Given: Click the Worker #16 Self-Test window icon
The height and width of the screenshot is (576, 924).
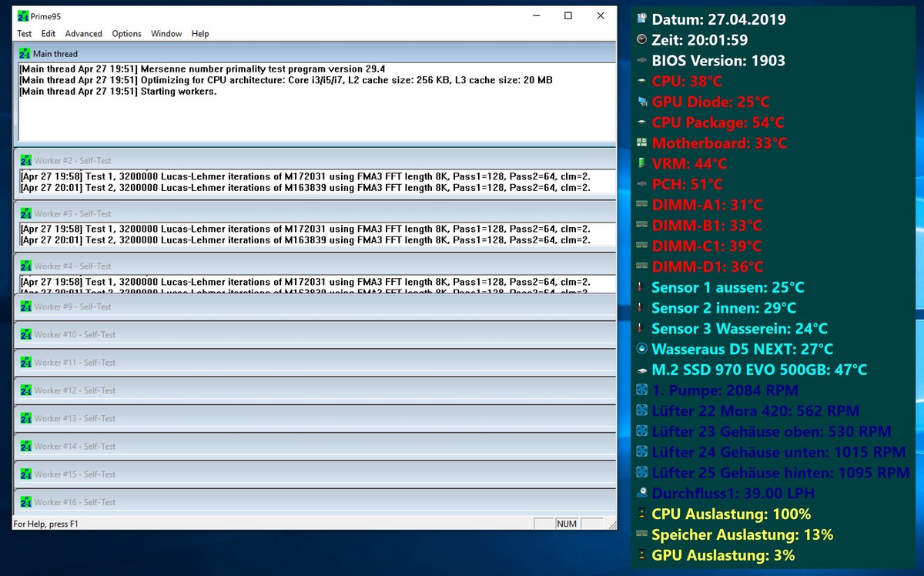Looking at the screenshot, I should point(27,502).
